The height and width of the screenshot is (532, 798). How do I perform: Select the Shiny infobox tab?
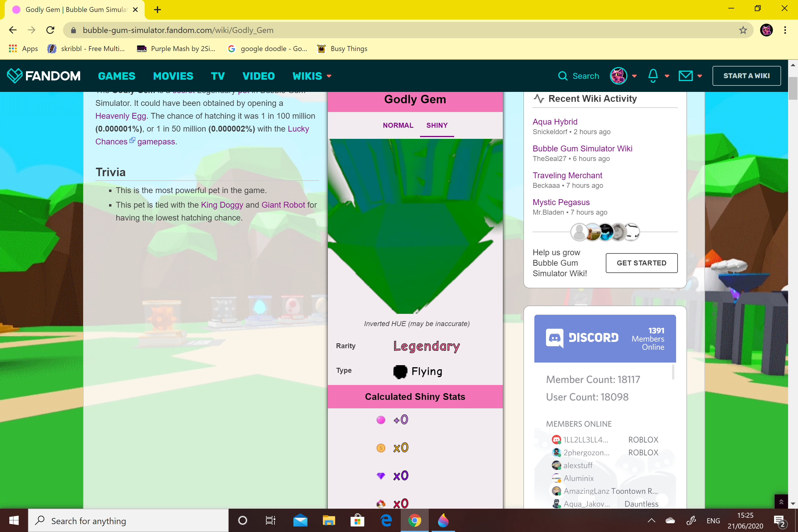point(437,125)
